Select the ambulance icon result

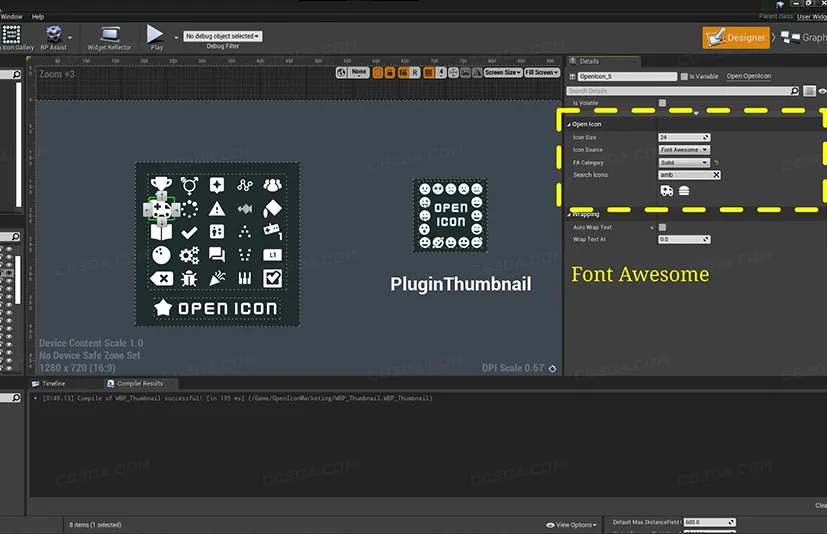click(667, 190)
